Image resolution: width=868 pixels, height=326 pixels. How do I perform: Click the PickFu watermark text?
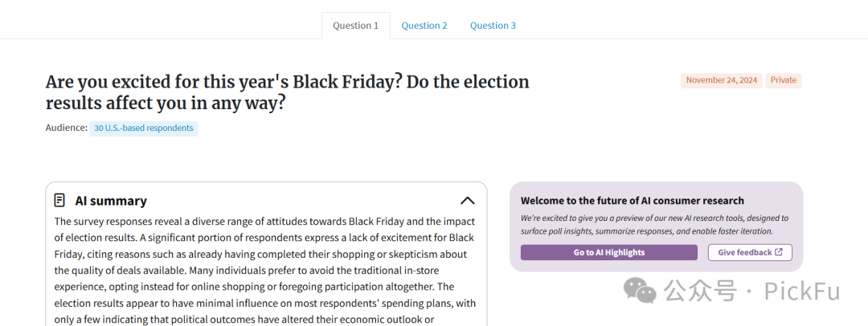pos(801,291)
